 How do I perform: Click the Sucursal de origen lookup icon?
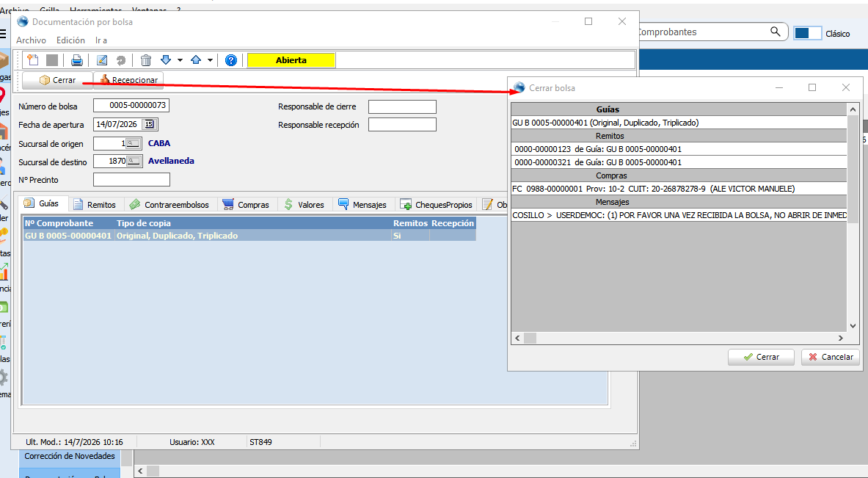[x=132, y=143]
